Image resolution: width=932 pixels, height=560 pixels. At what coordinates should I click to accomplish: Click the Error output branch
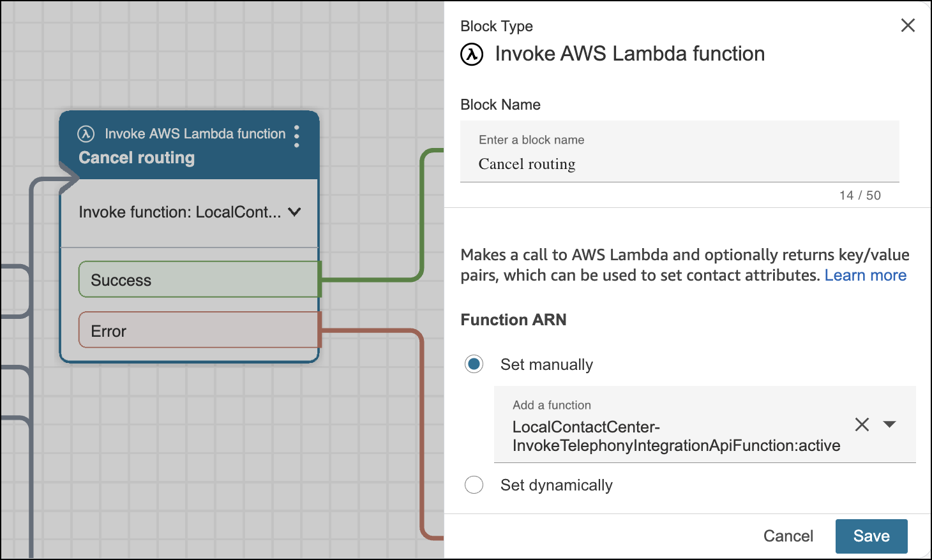point(199,330)
